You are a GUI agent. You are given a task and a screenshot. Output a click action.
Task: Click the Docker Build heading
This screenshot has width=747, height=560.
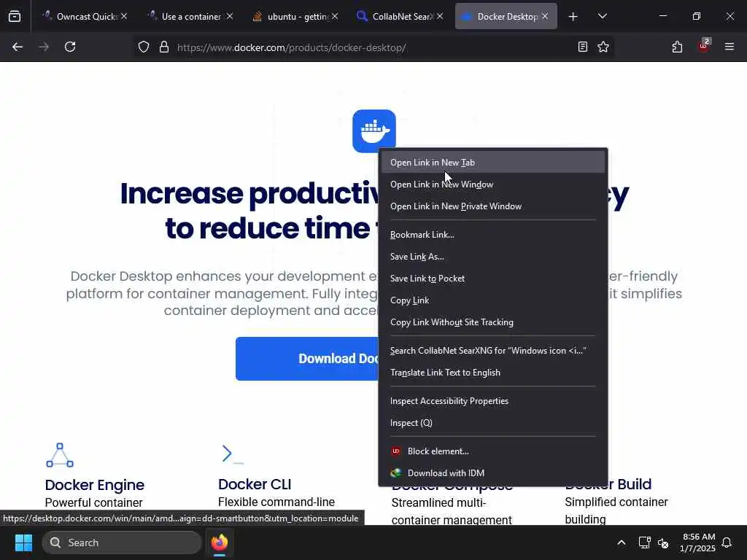[x=608, y=484]
